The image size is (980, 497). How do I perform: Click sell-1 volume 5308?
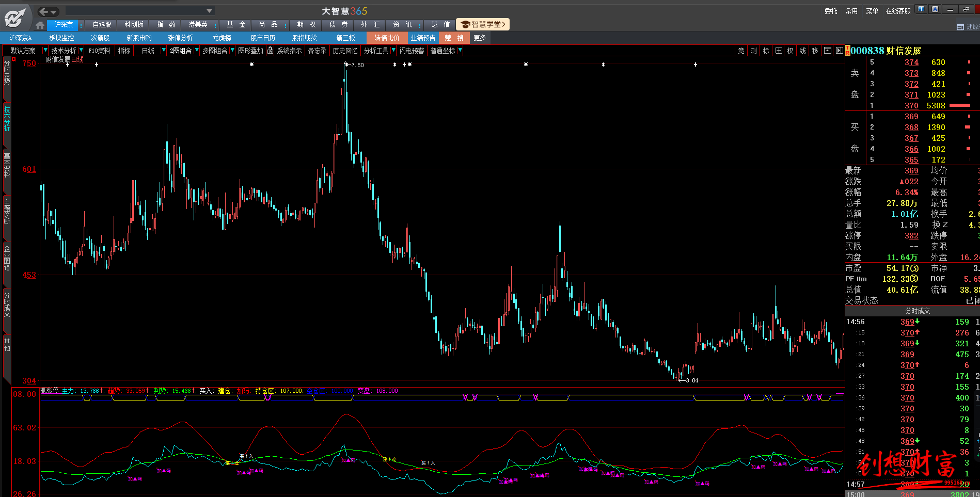[x=936, y=105]
